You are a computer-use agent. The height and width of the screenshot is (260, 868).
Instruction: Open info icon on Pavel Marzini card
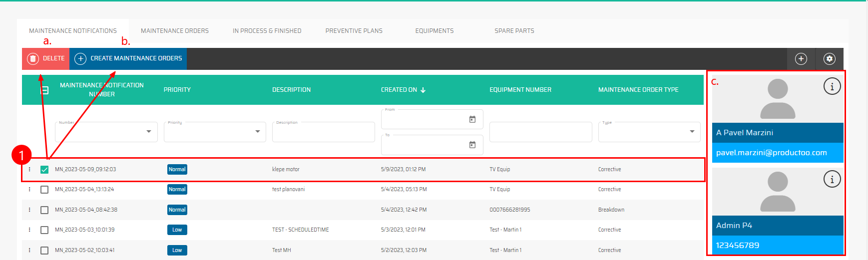pyautogui.click(x=832, y=86)
